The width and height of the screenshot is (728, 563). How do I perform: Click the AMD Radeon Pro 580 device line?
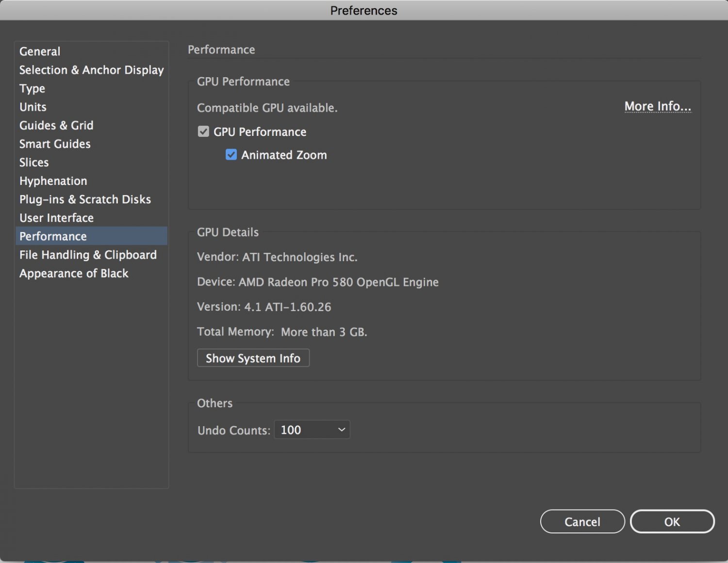(318, 282)
